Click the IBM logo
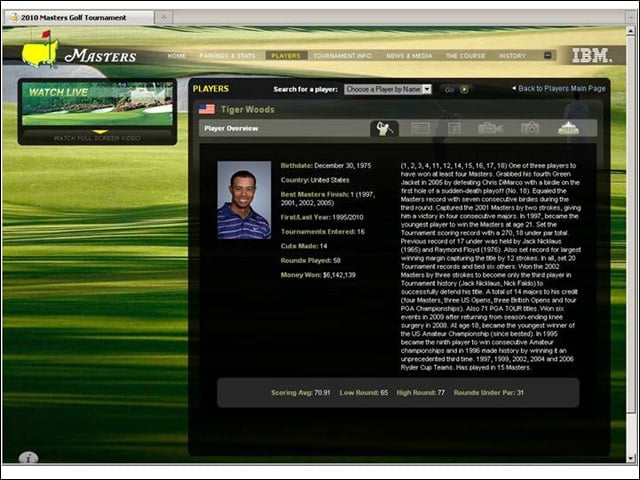This screenshot has height=480, width=640. tap(592, 56)
